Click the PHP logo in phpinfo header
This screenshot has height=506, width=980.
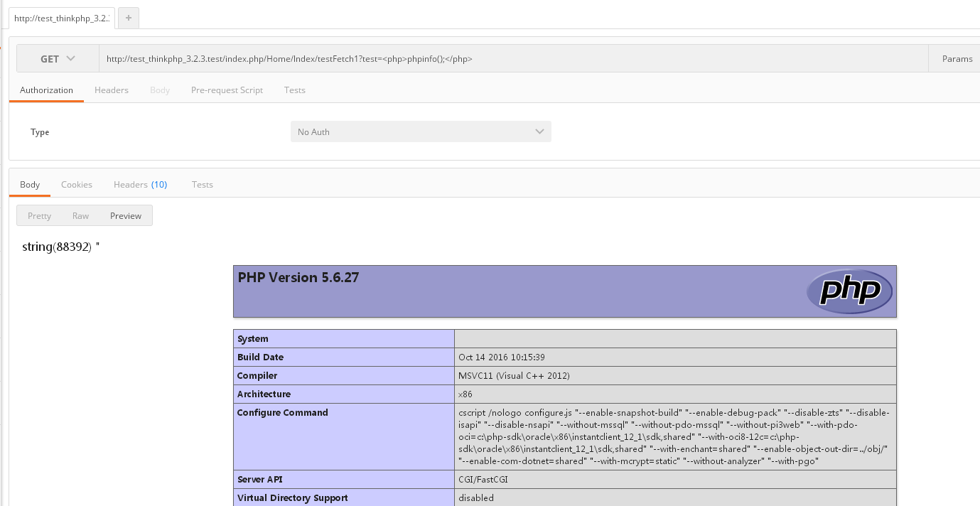850,291
